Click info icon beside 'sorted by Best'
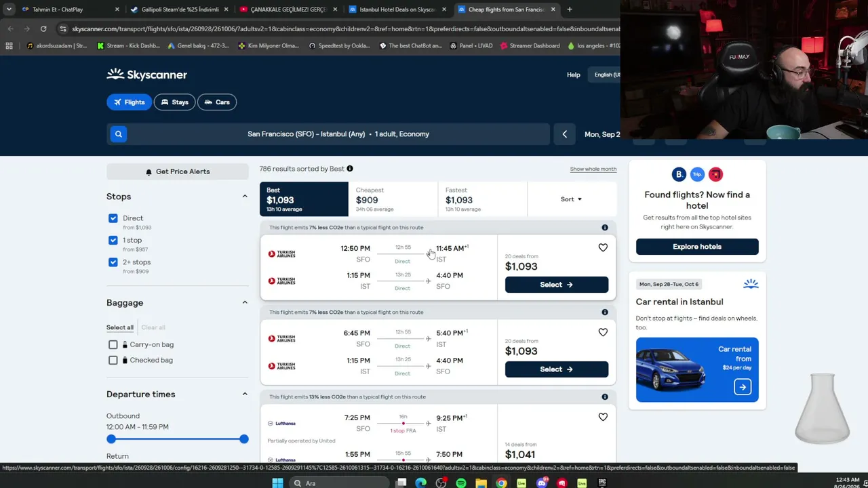This screenshot has height=488, width=868. click(350, 169)
